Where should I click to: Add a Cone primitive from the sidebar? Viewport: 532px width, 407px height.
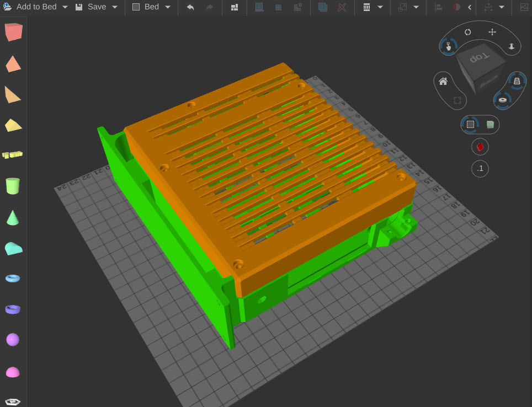13,217
